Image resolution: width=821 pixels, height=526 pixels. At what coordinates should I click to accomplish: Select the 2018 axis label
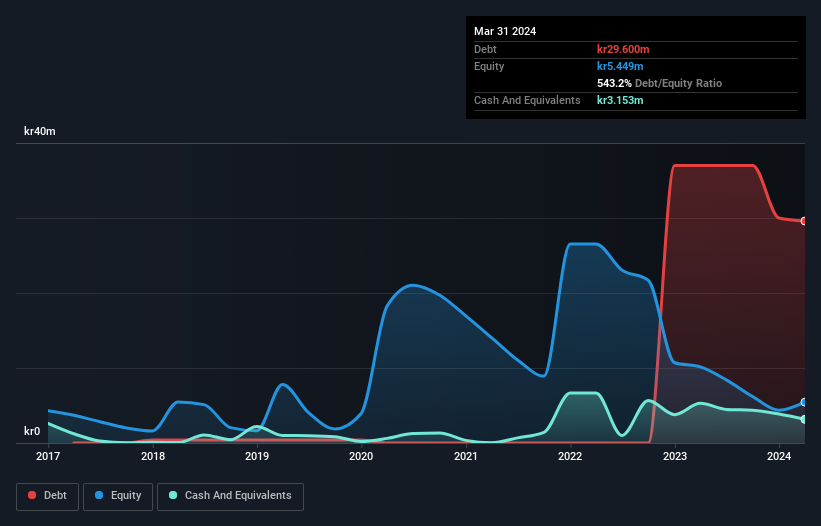(x=153, y=456)
